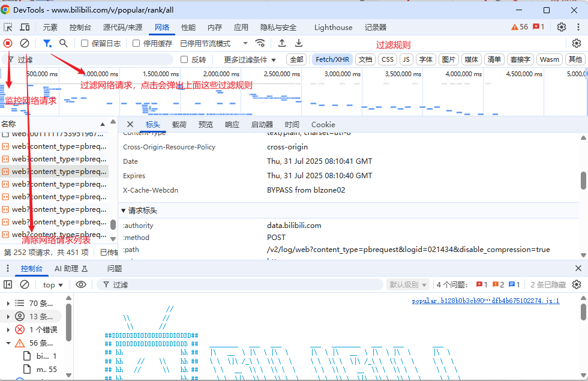
Task: Open AI 助理 drawer tab
Action: (x=71, y=269)
